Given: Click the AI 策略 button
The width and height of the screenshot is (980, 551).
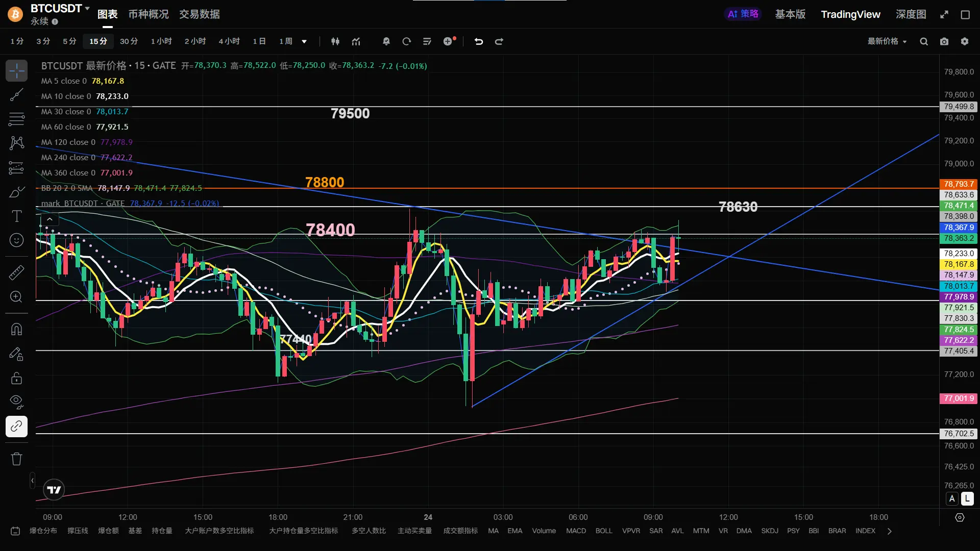Looking at the screenshot, I should point(743,14).
